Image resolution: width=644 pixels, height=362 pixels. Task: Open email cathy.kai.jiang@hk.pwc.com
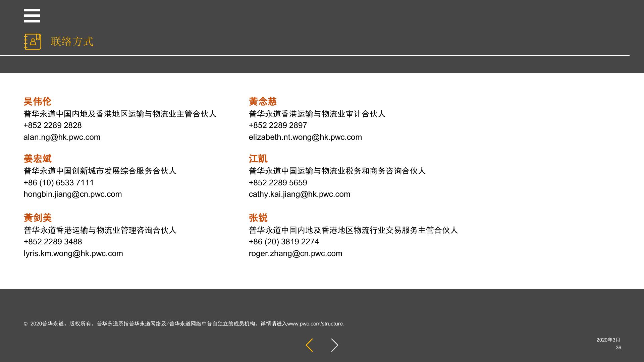(x=300, y=194)
